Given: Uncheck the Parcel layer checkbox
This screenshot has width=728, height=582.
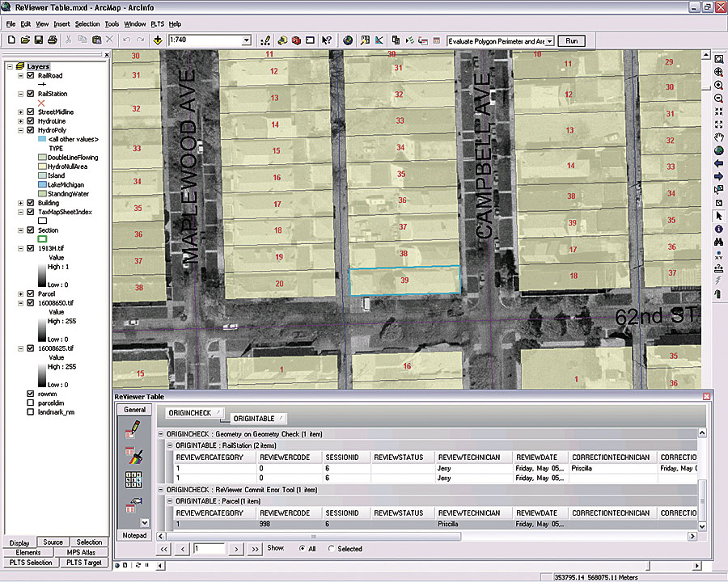Looking at the screenshot, I should 31,293.
